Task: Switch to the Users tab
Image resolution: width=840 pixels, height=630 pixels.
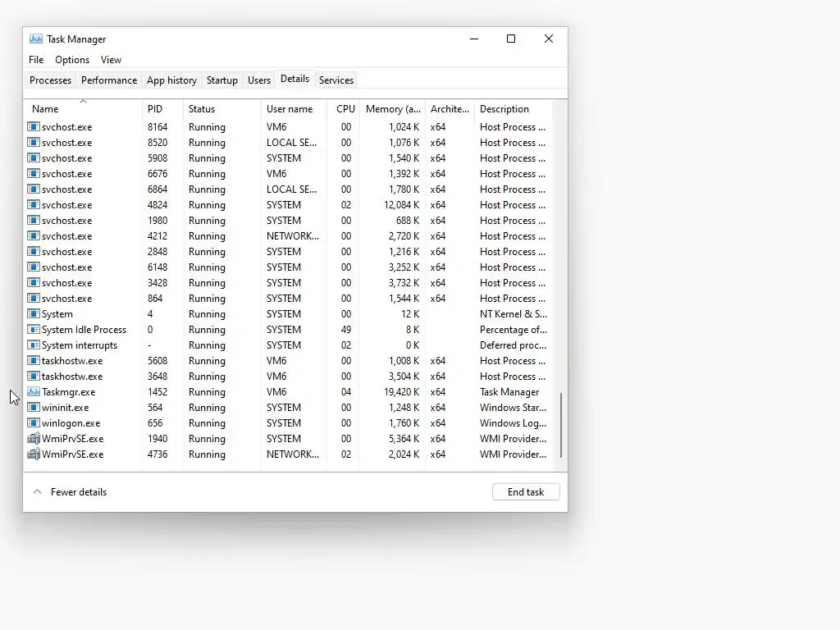Action: [258, 80]
